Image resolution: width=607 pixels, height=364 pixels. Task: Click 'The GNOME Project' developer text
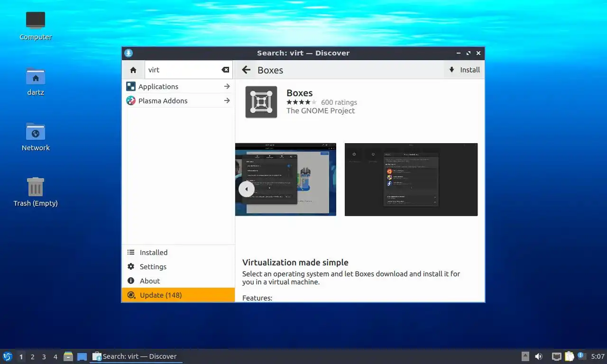point(321,111)
